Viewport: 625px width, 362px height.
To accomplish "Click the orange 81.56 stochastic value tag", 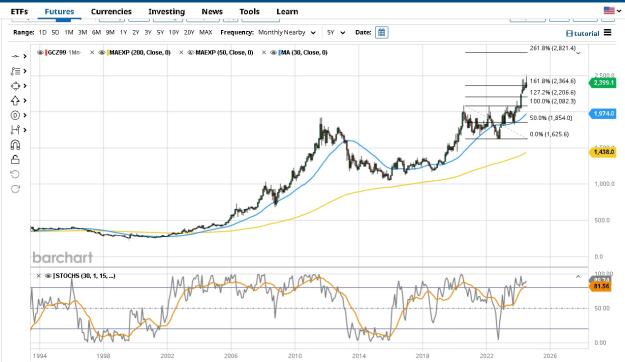I will [600, 286].
